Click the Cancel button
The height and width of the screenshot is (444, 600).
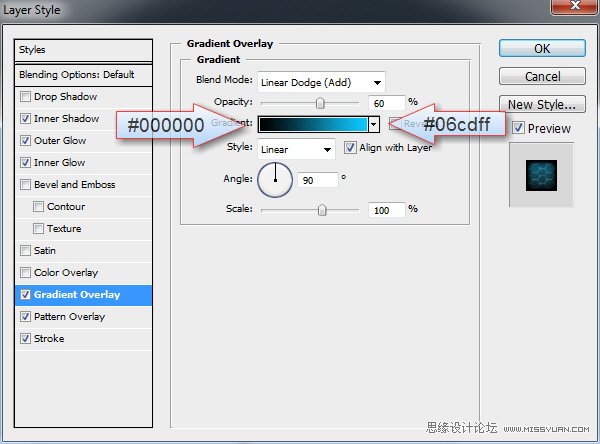click(x=542, y=76)
